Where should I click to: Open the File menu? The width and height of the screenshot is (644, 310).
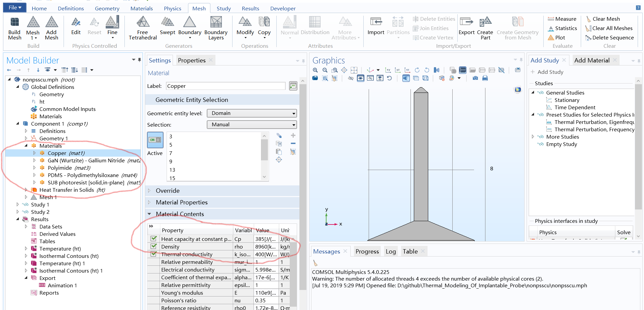[15, 8]
